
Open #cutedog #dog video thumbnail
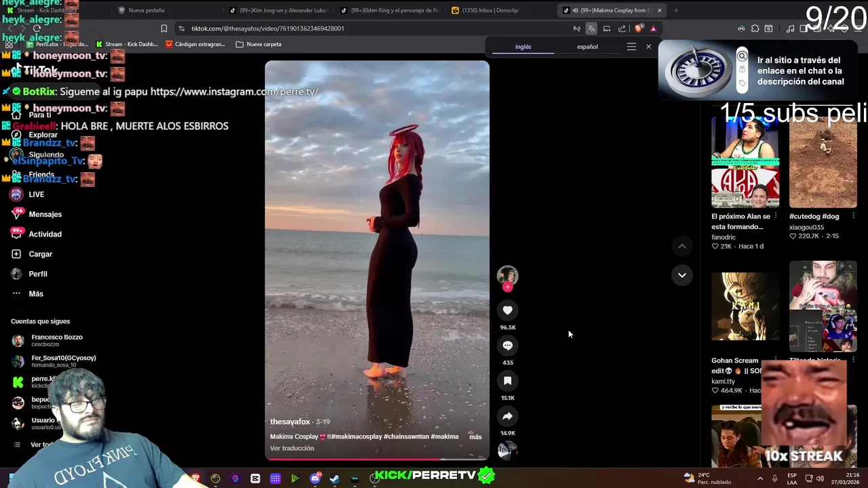tap(823, 163)
